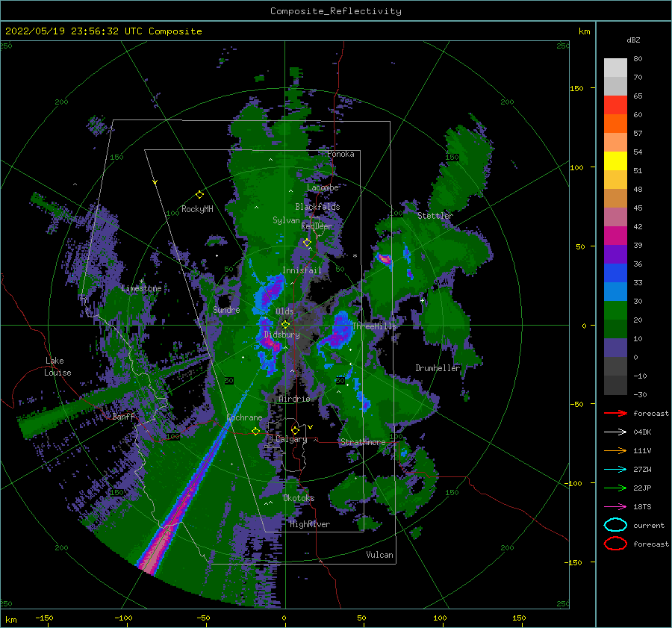Click the Composite_Reflectivity title
This screenshot has width=672, height=628.
point(335,11)
